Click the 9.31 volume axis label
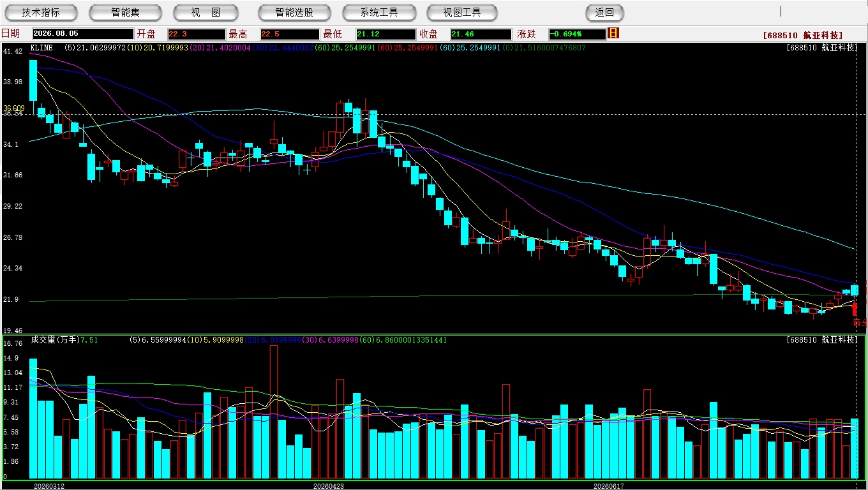This screenshot has width=868, height=490. 11,402
